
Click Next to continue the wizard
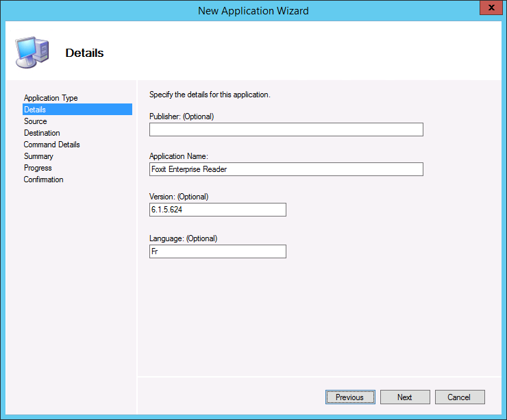point(404,397)
